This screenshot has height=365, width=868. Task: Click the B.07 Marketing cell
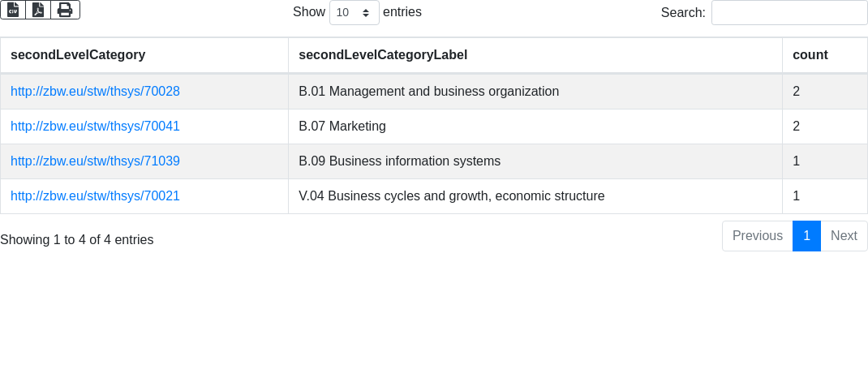click(342, 127)
